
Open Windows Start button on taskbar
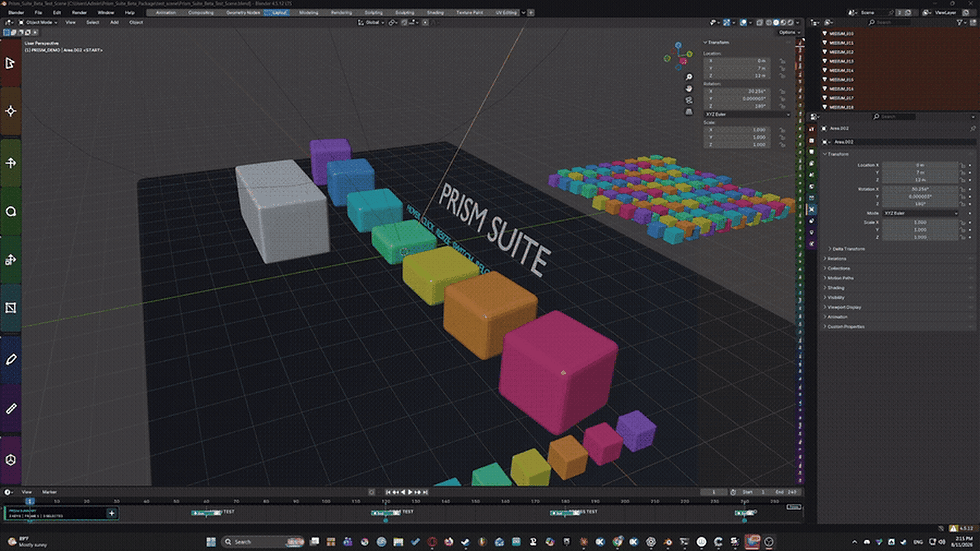[x=211, y=542]
